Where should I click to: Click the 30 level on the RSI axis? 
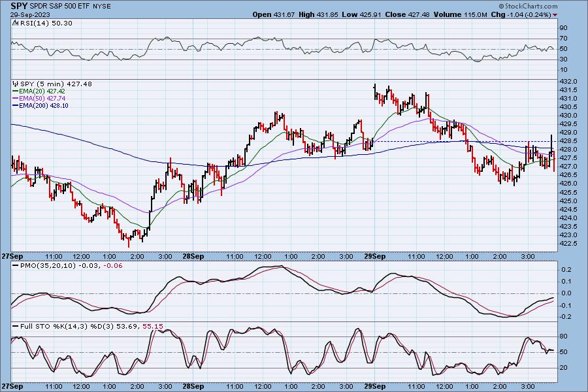[x=563, y=59]
